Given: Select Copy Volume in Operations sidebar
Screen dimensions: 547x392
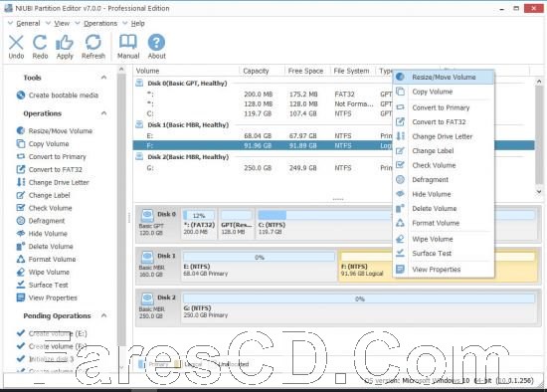Looking at the screenshot, I should [x=43, y=144].
